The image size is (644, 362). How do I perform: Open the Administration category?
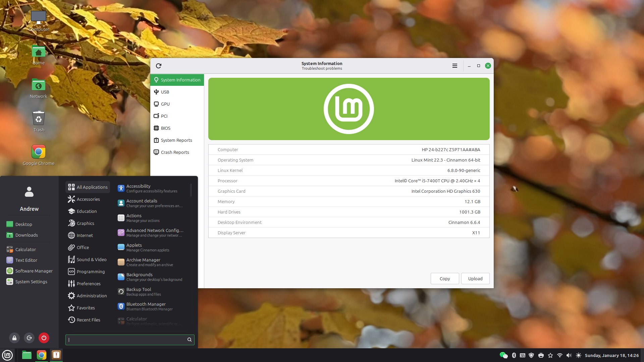point(88,296)
